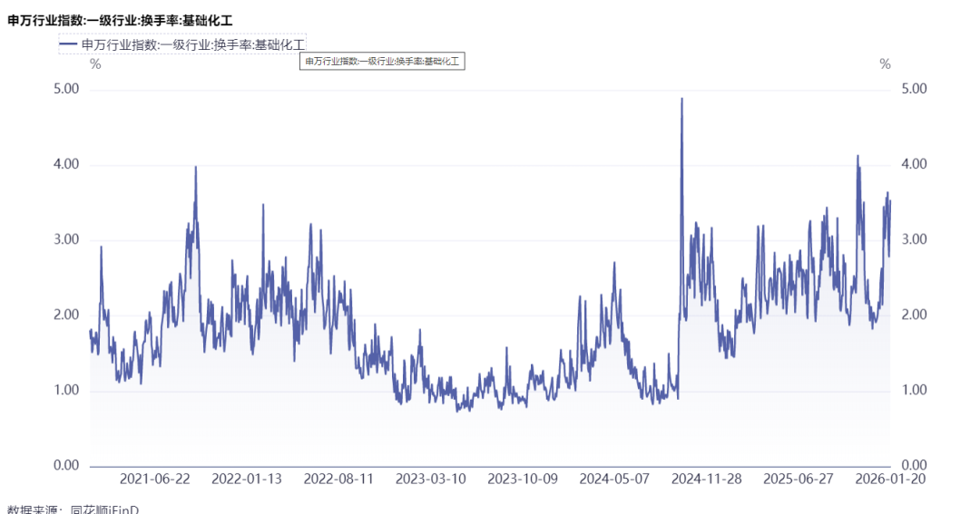Viewport: 980px width, 514px height.
Task: Toggle the 申万行业指数 legend series entry
Action: pos(181,44)
